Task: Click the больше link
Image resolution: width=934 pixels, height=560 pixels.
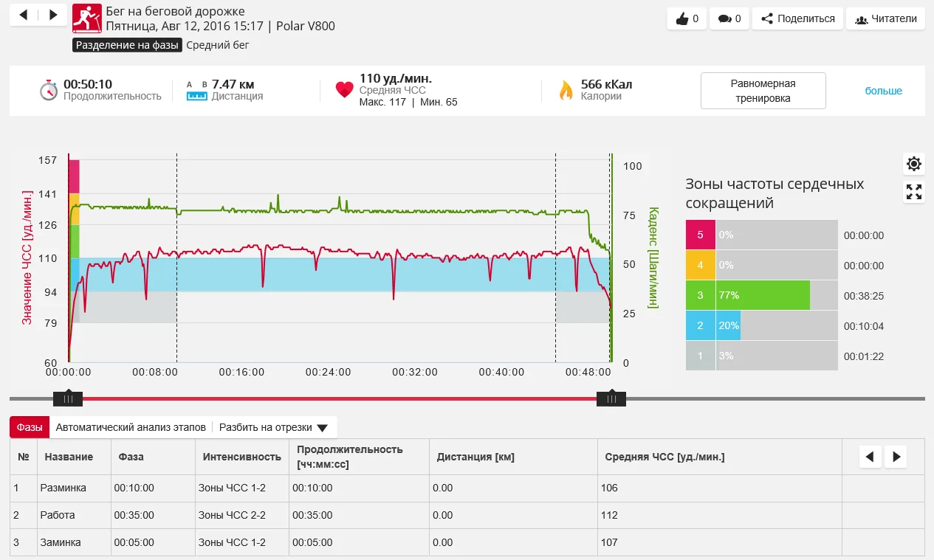Action: pos(883,91)
